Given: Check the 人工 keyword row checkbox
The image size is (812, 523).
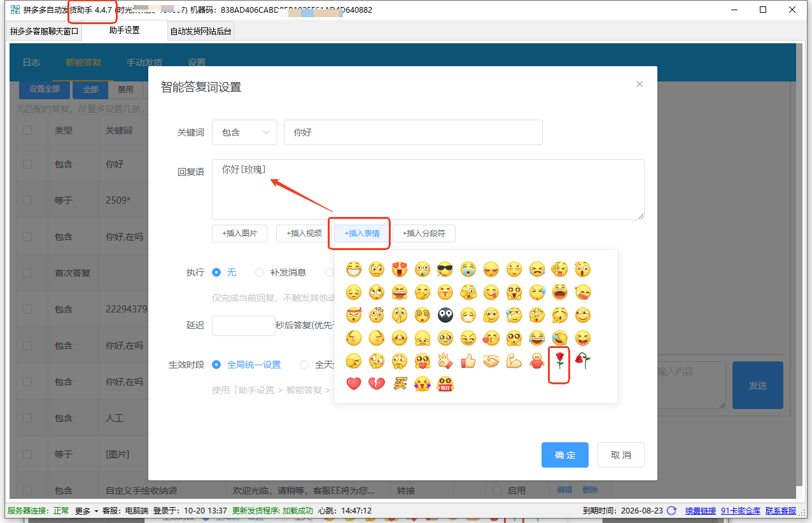Looking at the screenshot, I should coord(27,418).
